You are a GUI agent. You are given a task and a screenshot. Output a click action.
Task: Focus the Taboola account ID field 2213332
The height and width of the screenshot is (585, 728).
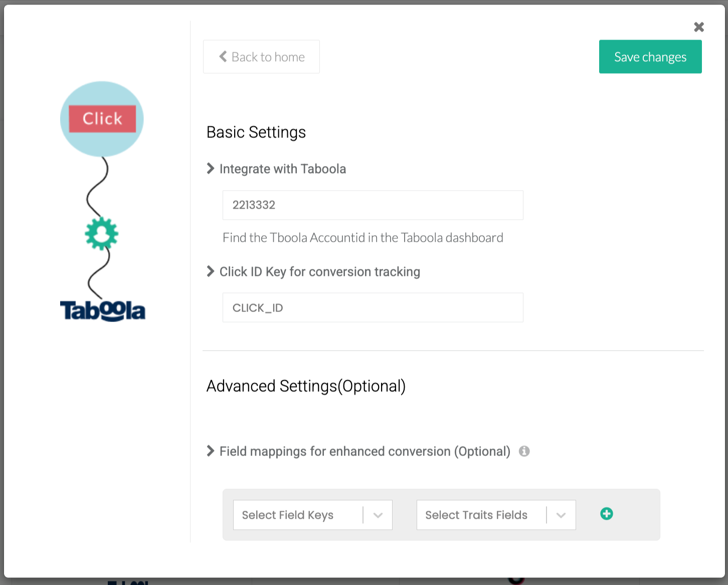coord(373,205)
